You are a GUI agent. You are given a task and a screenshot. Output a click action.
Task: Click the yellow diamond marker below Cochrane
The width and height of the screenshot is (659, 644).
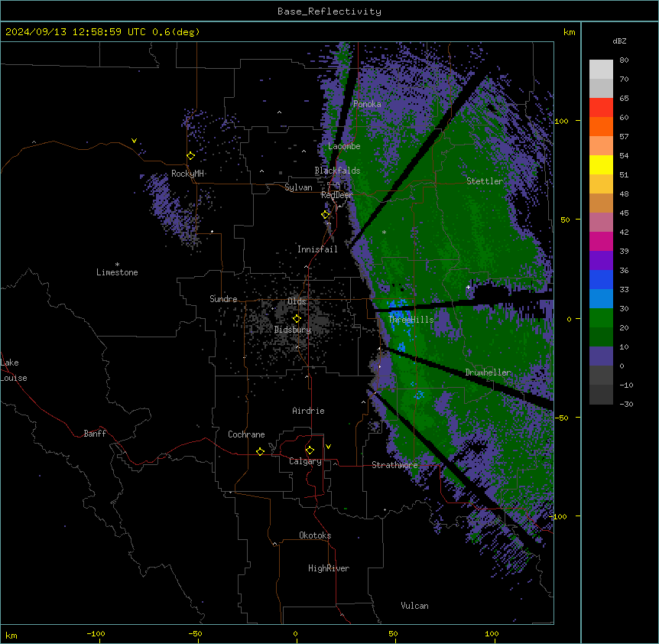click(x=260, y=451)
